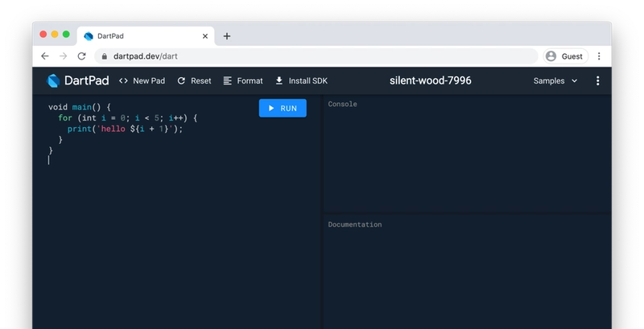644x329 pixels.
Task: Click the lock icon in address bar
Action: pyautogui.click(x=105, y=56)
